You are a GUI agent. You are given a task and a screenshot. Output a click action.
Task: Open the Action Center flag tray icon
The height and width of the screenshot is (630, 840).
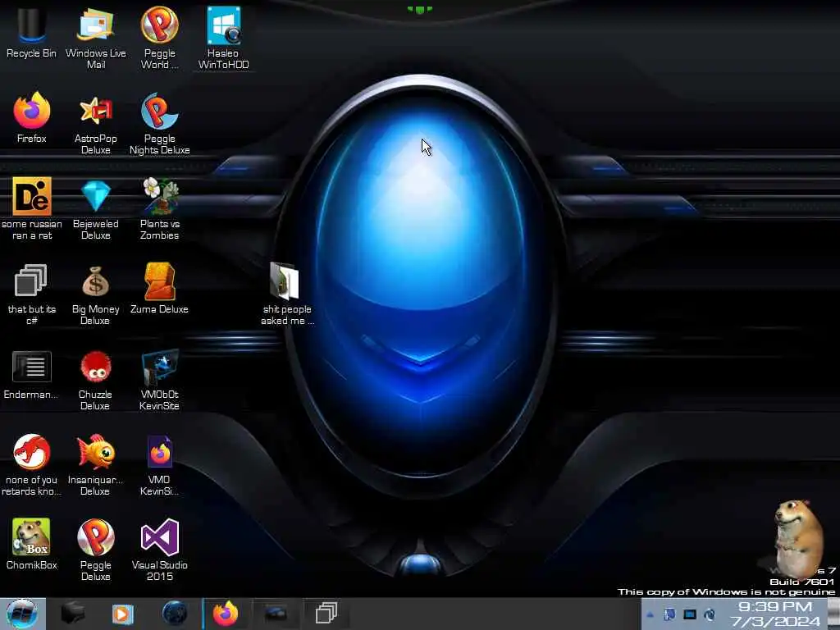pos(669,614)
